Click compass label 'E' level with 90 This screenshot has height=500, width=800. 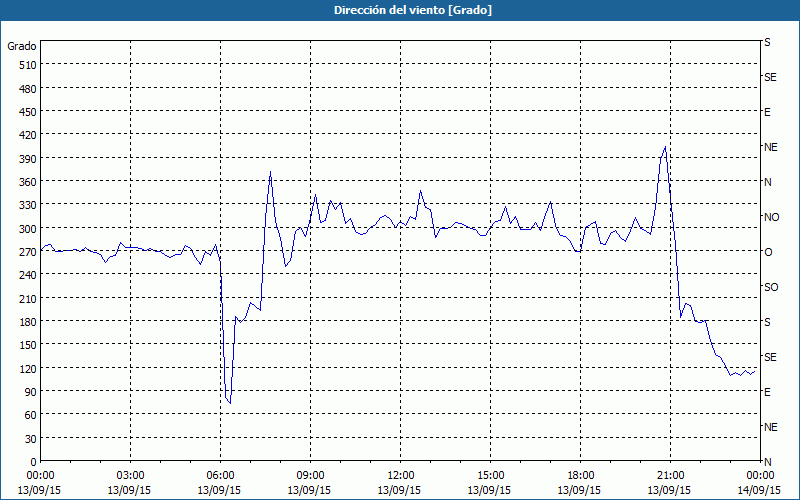pyautogui.click(x=767, y=392)
